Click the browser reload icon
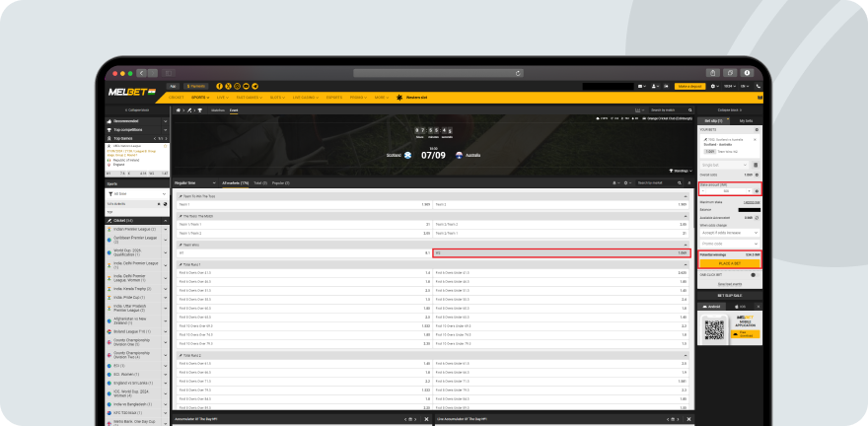The height and width of the screenshot is (426, 868). coord(518,73)
